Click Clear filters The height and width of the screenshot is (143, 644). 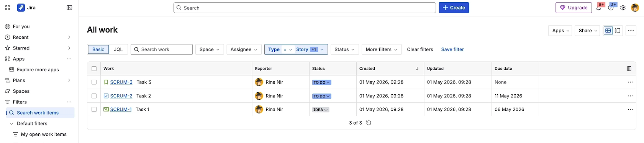point(420,49)
